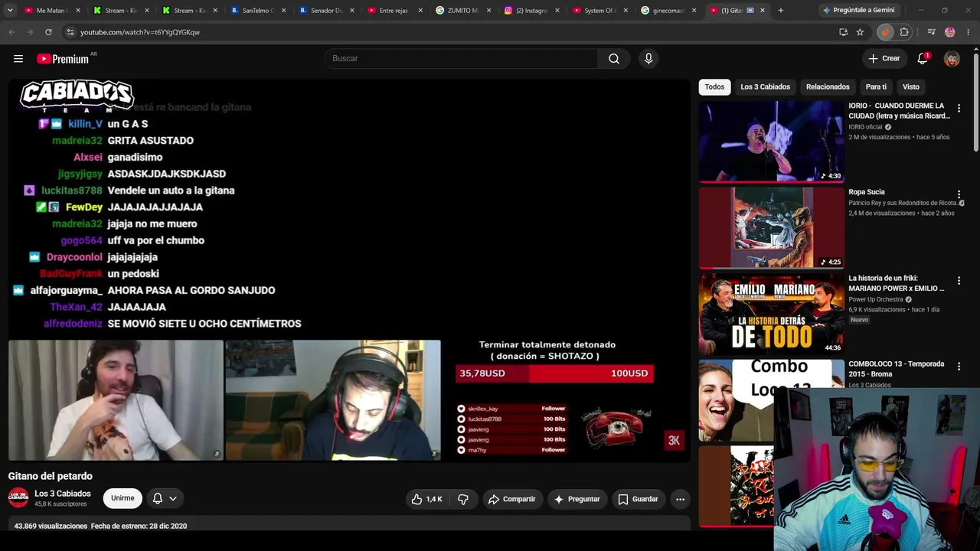980x551 pixels.
Task: Open Ropa Sucia video title
Action: 867,192
